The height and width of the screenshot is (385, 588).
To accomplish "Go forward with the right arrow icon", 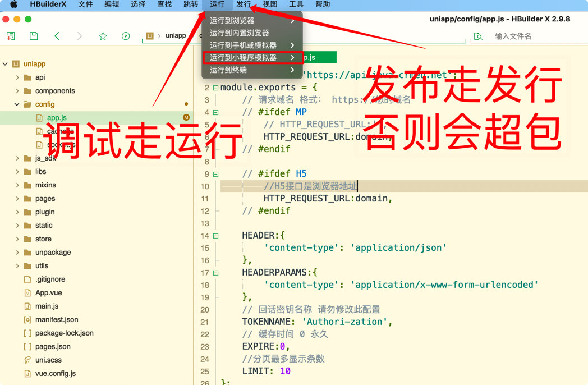I will click(80, 36).
